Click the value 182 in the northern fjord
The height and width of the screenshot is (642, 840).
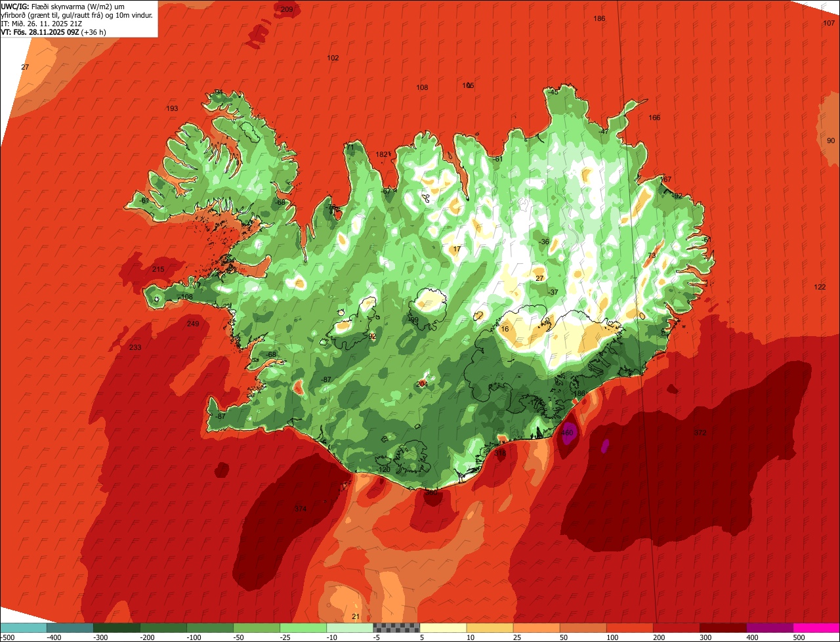(381, 154)
